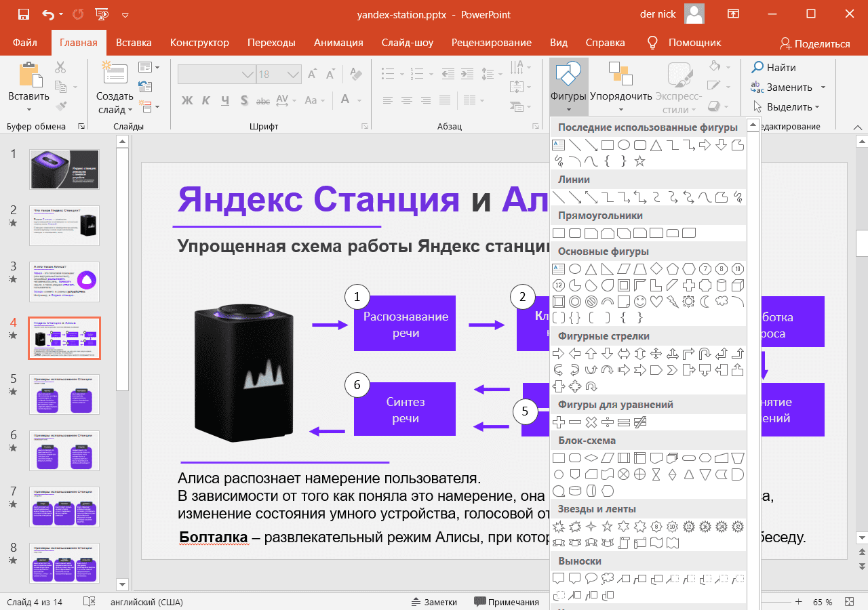Open the font name combo box

point(216,75)
